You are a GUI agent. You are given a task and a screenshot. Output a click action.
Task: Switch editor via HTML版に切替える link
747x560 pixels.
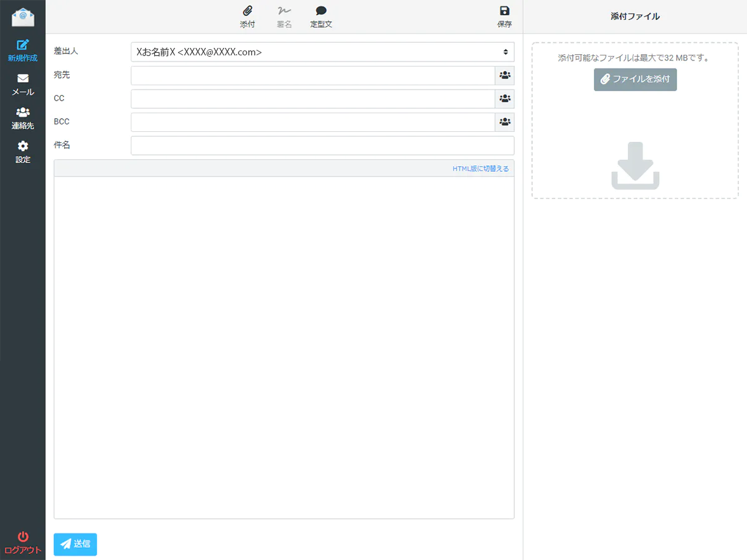pos(481,169)
